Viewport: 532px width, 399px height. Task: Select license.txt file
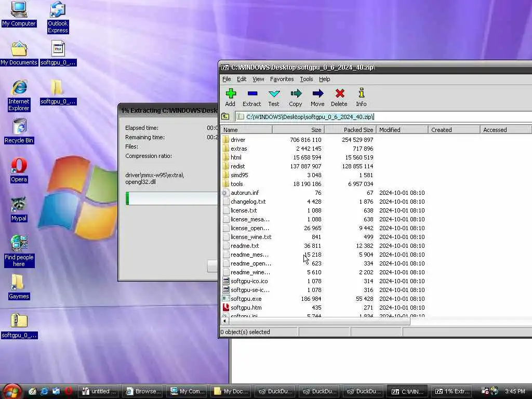tap(244, 210)
